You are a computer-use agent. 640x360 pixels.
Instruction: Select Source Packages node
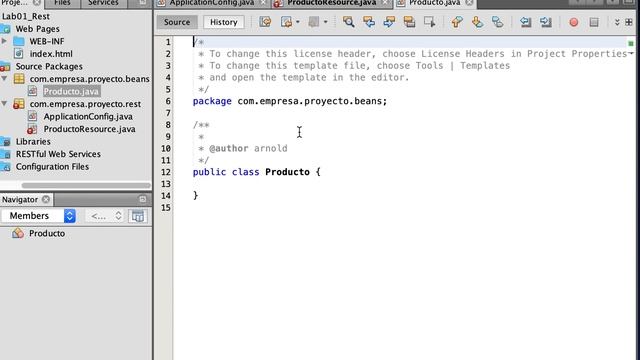49,67
